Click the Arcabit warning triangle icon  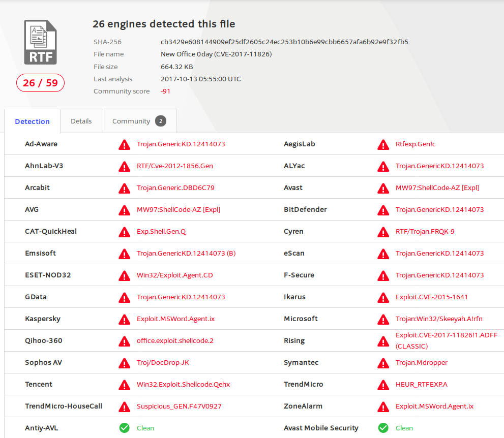[125, 188]
